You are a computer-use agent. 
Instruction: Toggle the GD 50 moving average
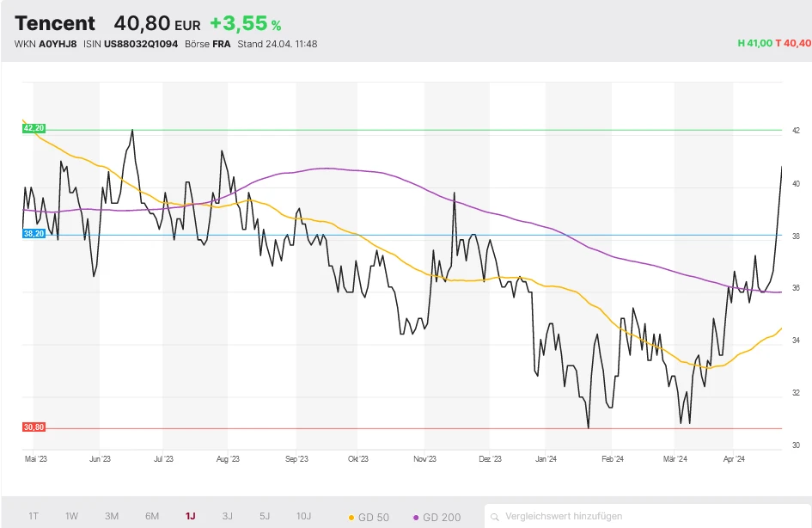click(x=369, y=517)
